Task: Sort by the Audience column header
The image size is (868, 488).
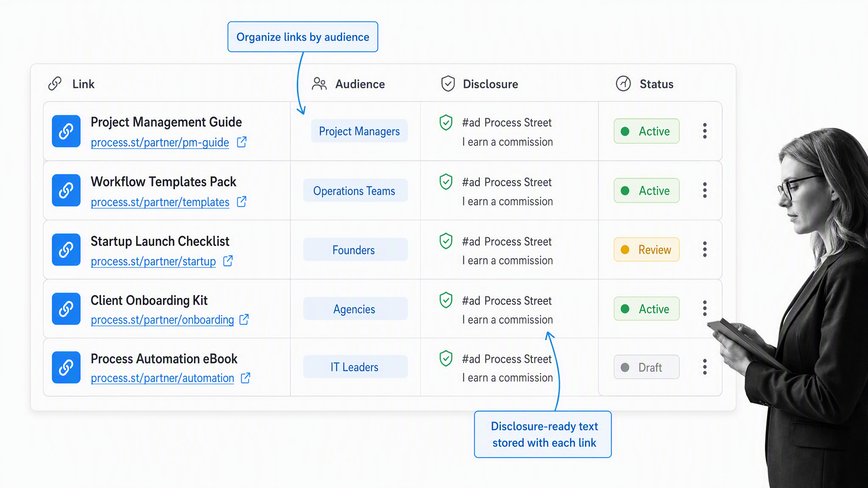Action: point(360,84)
